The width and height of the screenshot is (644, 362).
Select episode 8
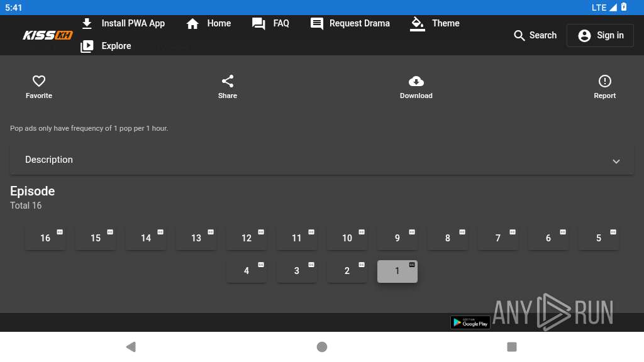(448, 238)
